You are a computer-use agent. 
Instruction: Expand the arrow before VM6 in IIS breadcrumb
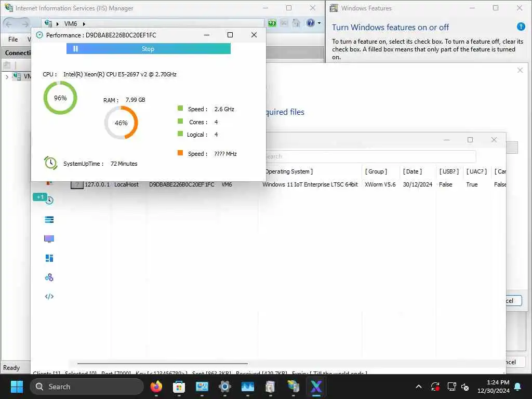[x=58, y=24]
